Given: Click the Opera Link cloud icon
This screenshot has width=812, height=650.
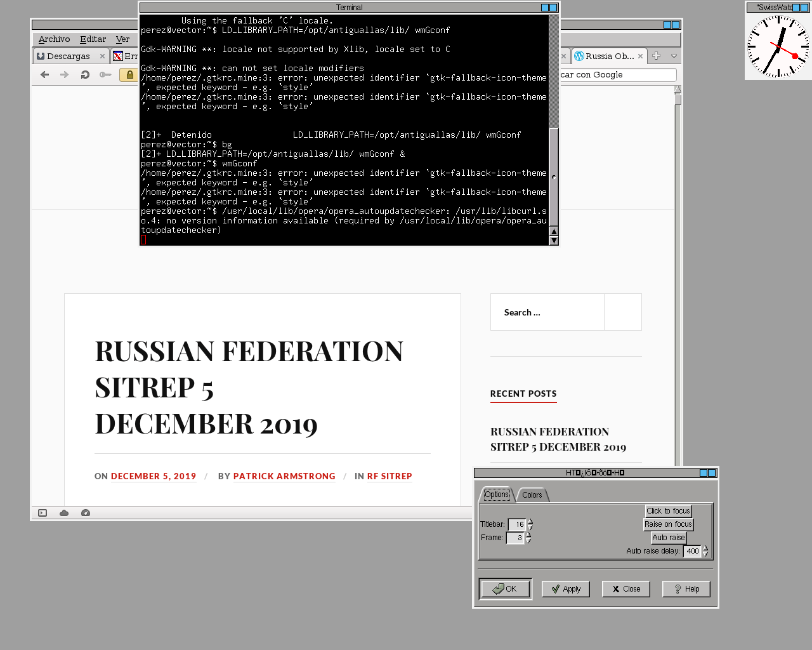Looking at the screenshot, I should 64,513.
